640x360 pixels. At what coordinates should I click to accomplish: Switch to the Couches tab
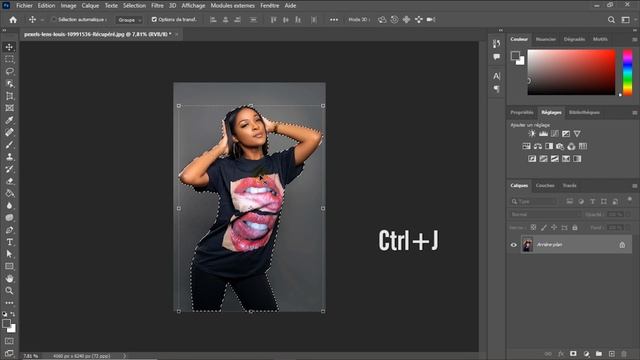click(x=545, y=186)
